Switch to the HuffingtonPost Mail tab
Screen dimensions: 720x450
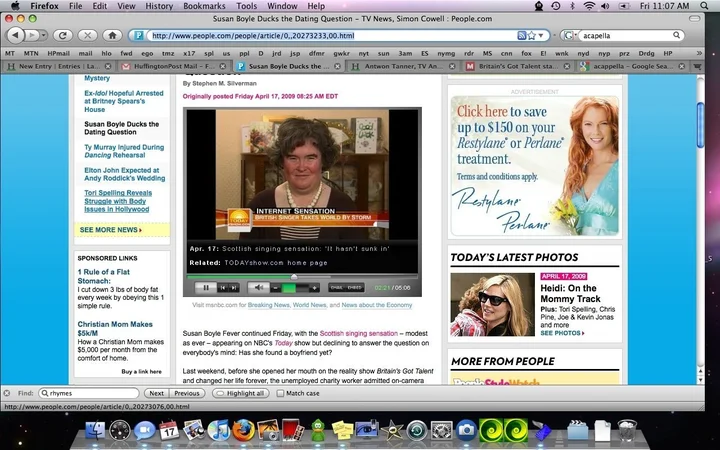[172, 66]
